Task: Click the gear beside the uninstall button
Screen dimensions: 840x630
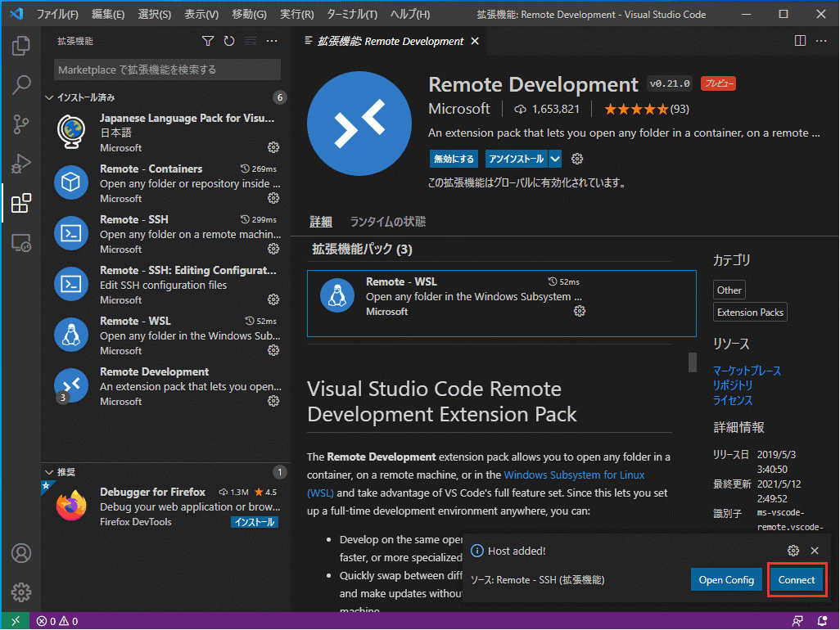Action: click(x=577, y=159)
